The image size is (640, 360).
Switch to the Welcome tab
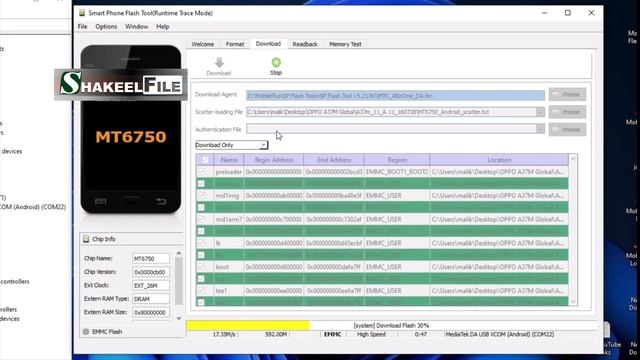[x=203, y=44]
